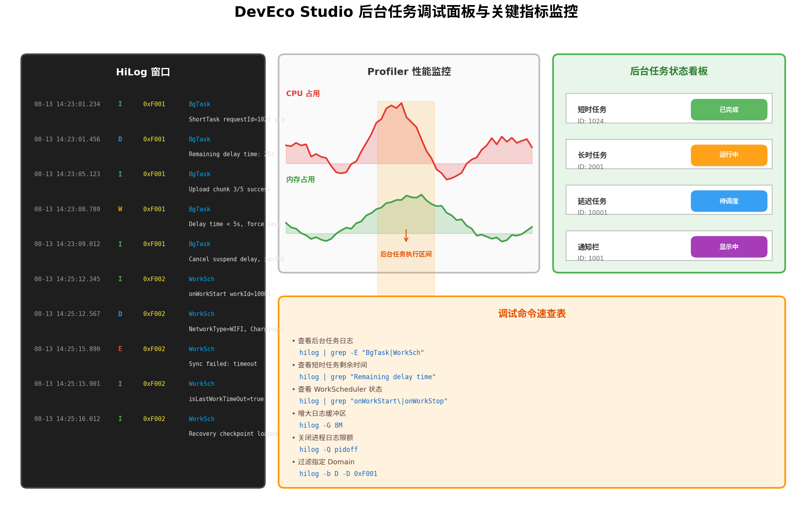Click the 运行中 status button
The width and height of the screenshot is (812, 519).
point(729,155)
